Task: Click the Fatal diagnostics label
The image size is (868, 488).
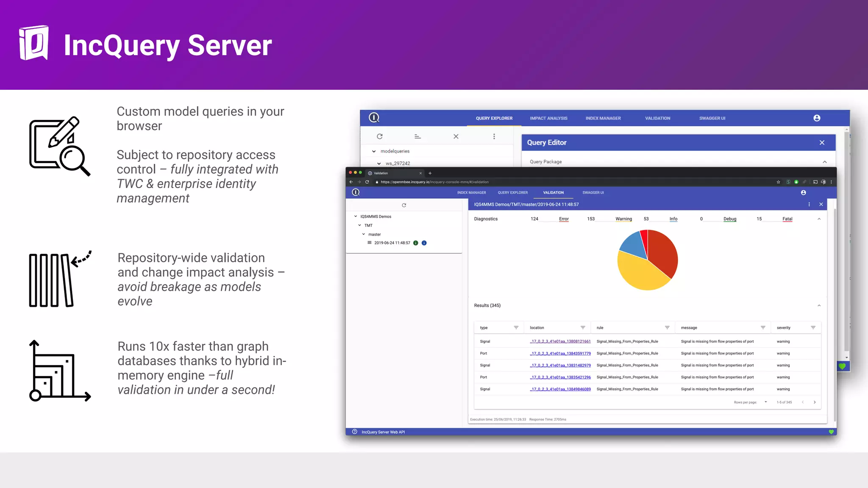Action: tap(787, 219)
